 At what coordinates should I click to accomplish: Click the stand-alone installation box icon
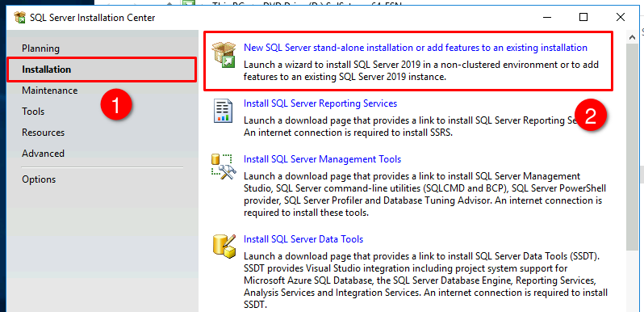pos(223,56)
